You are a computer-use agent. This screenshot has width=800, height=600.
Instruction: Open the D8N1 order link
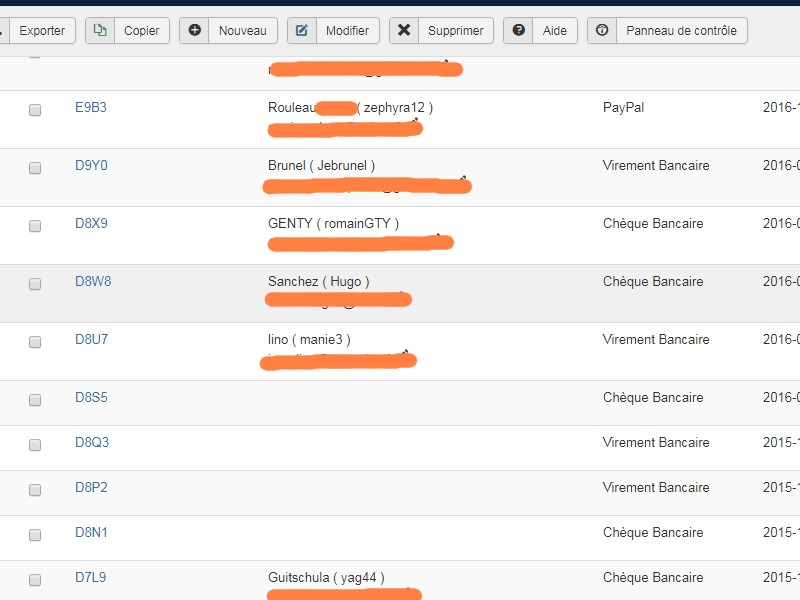point(91,532)
